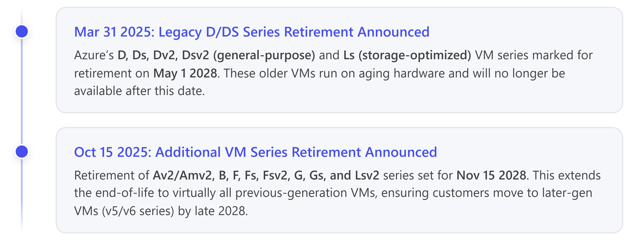This screenshot has height=240, width=644.
Task: Click 'ensuring customers move to later-gen' text
Action: (x=487, y=193)
